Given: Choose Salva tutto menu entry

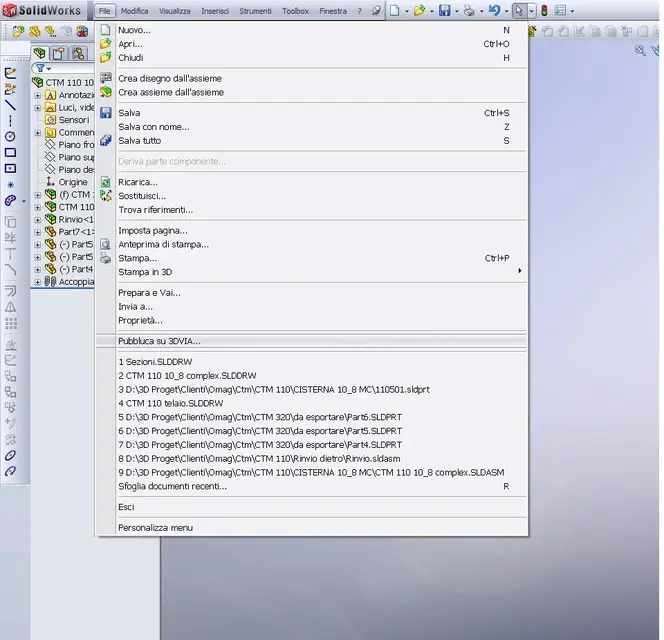Looking at the screenshot, I should click(312, 141).
